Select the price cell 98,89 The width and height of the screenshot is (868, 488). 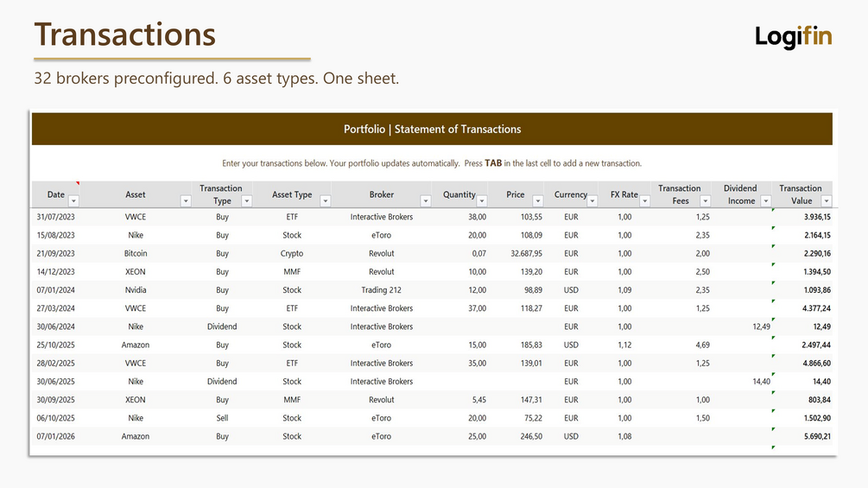click(533, 290)
